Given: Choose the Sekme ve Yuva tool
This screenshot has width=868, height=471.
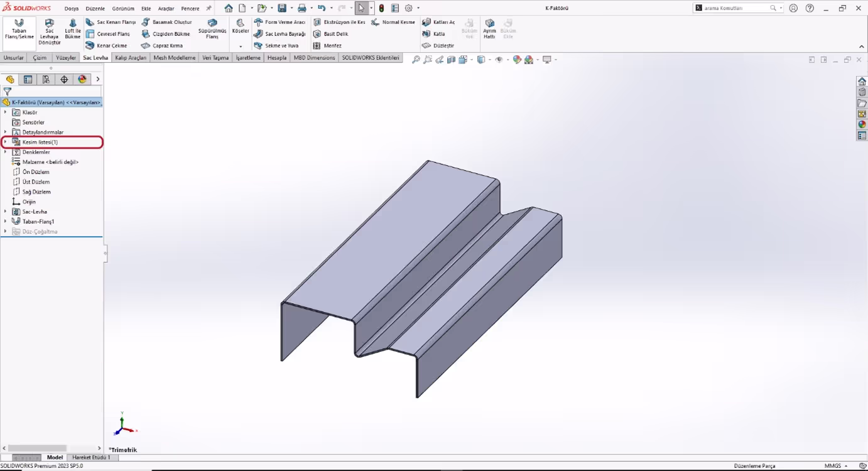Looking at the screenshot, I should coord(276,46).
